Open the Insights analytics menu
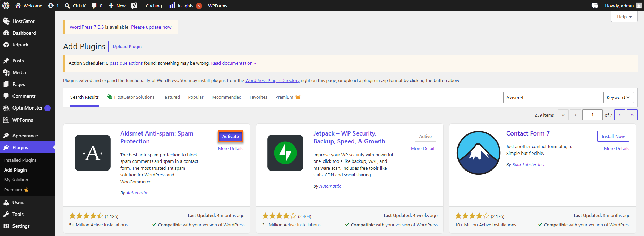 (x=186, y=6)
